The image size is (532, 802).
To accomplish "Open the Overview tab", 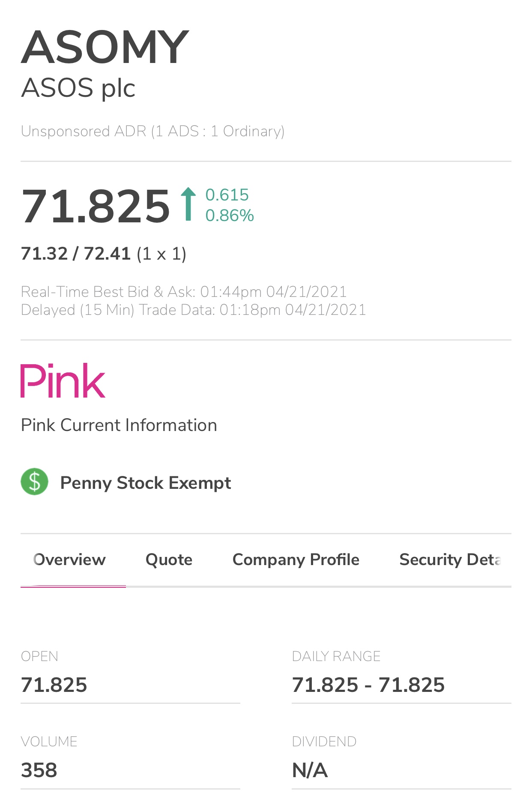I will click(69, 560).
